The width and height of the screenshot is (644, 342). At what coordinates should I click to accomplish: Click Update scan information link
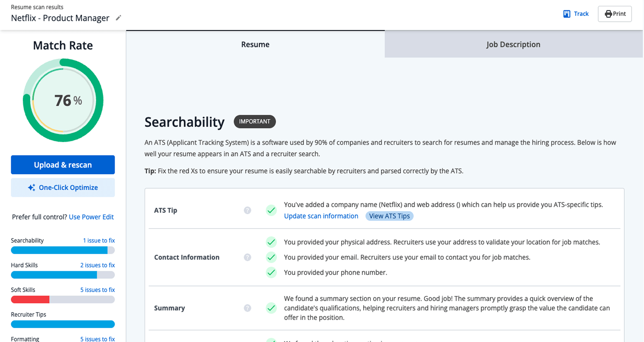(321, 216)
